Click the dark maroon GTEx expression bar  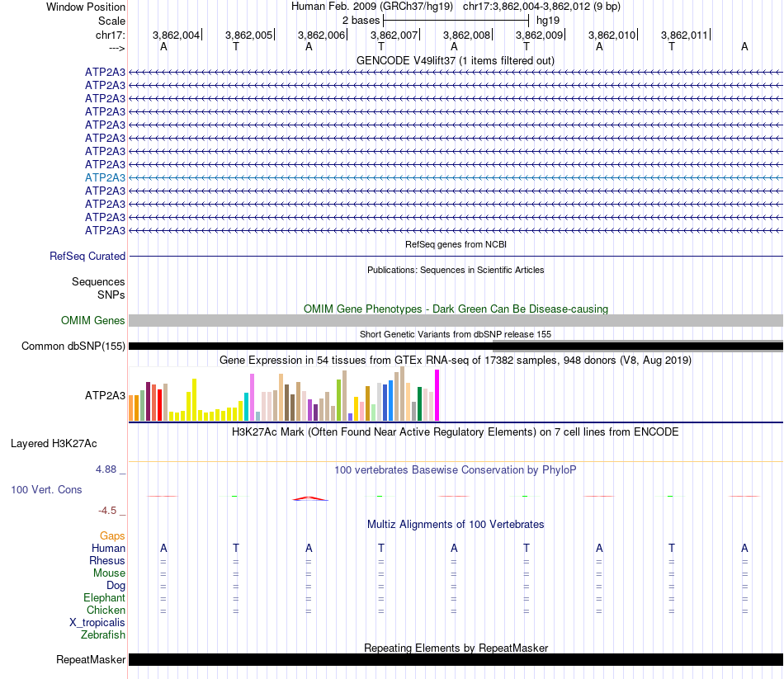tap(148, 402)
